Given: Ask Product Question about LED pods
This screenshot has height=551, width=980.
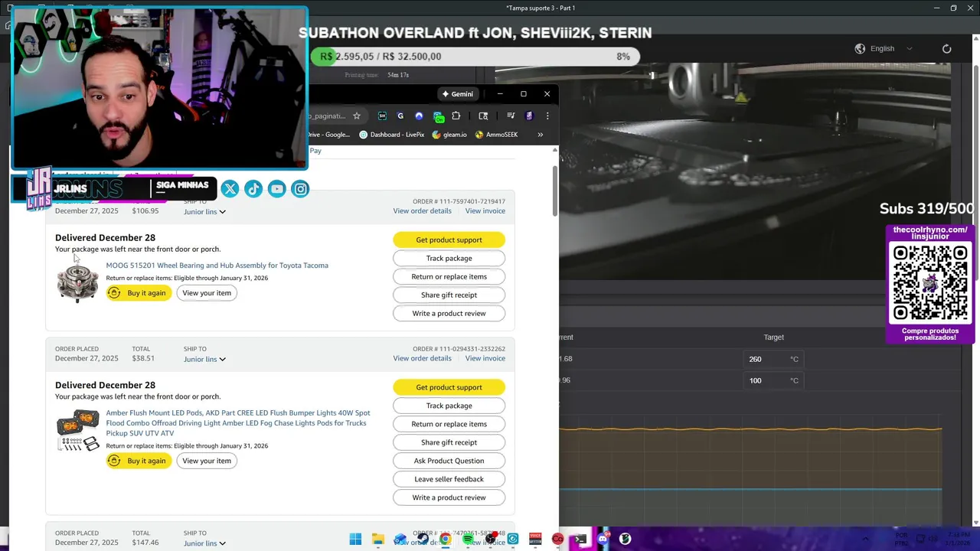Looking at the screenshot, I should pyautogui.click(x=449, y=461).
